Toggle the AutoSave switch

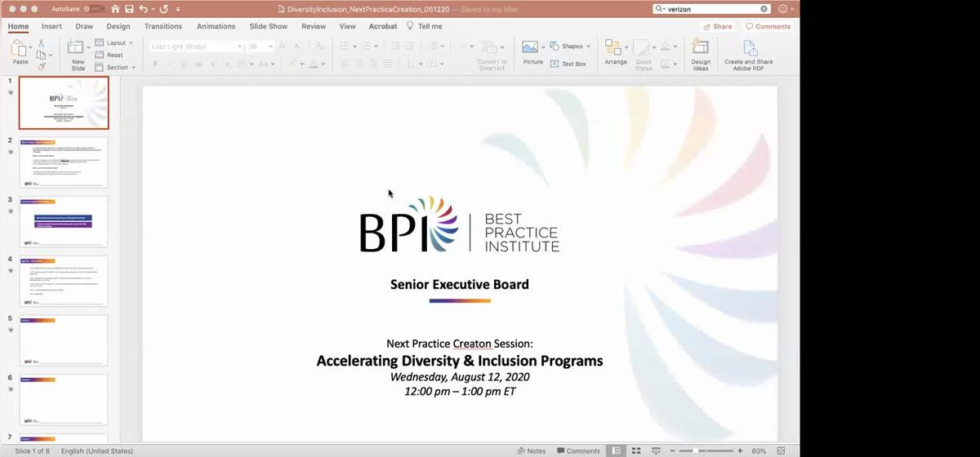pyautogui.click(x=94, y=9)
